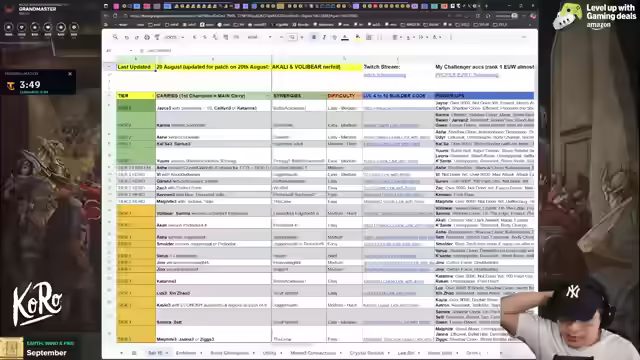The height and width of the screenshot is (360, 640).
Task: Increase font size with plus button
Action: (302, 37)
